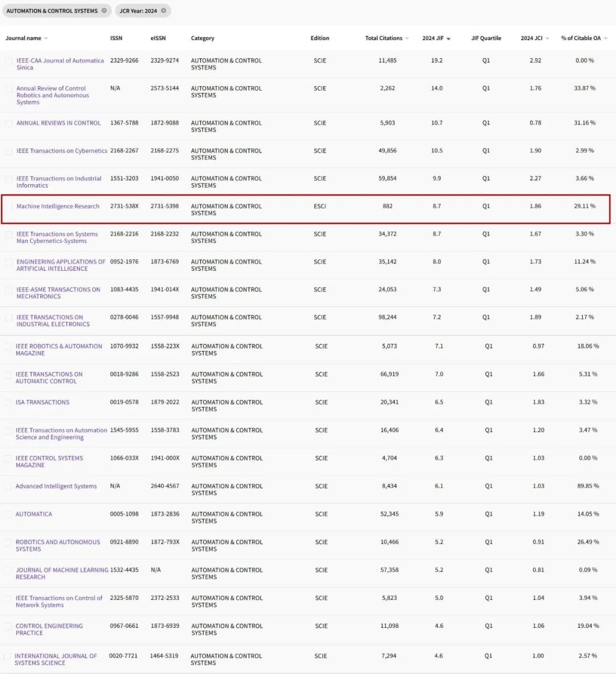Open Machine Intelligence Research journal link
The image size is (616, 674).
point(58,206)
